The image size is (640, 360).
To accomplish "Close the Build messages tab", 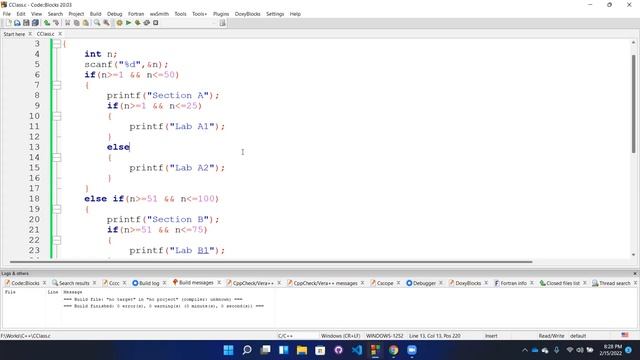I will point(219,282).
